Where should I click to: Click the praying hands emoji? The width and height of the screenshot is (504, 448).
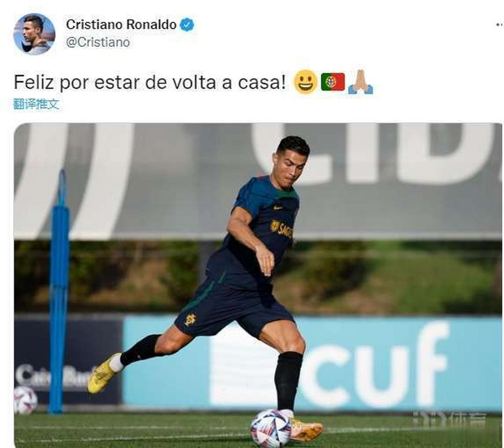click(360, 82)
